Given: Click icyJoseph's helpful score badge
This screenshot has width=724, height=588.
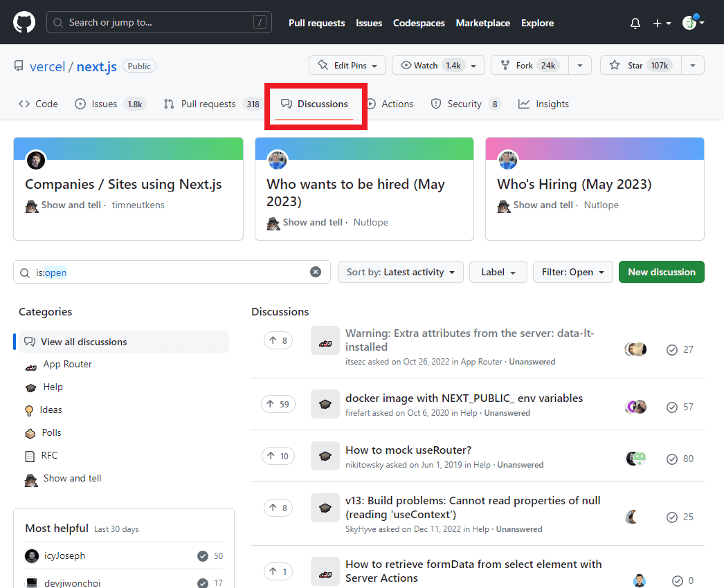Looking at the screenshot, I should click(202, 555).
